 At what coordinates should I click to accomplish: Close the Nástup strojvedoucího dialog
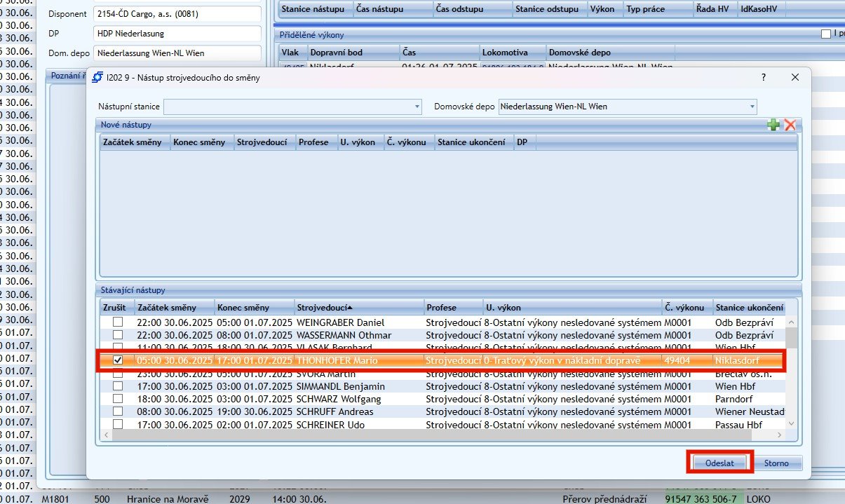point(795,78)
